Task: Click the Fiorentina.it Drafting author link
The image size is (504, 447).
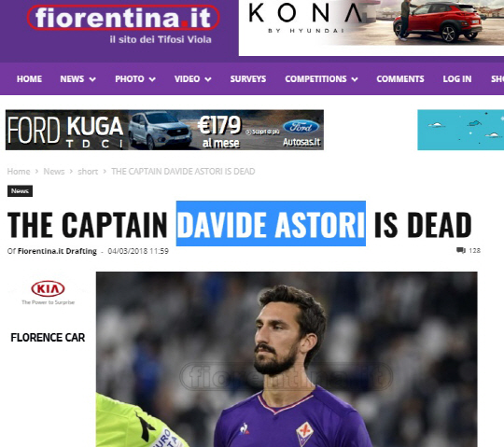Action: point(57,251)
